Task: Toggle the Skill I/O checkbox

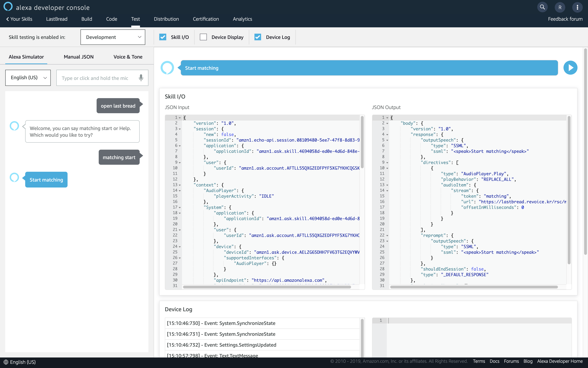Action: 163,37
